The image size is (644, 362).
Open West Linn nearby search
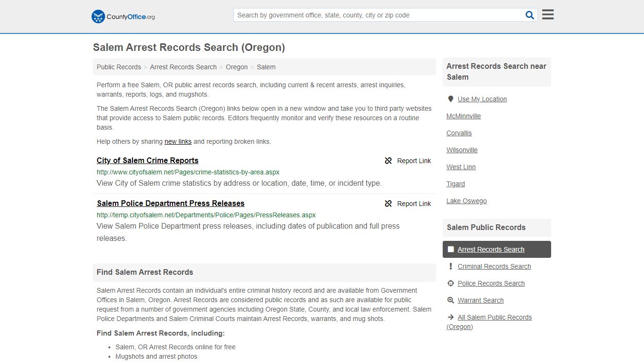click(461, 167)
